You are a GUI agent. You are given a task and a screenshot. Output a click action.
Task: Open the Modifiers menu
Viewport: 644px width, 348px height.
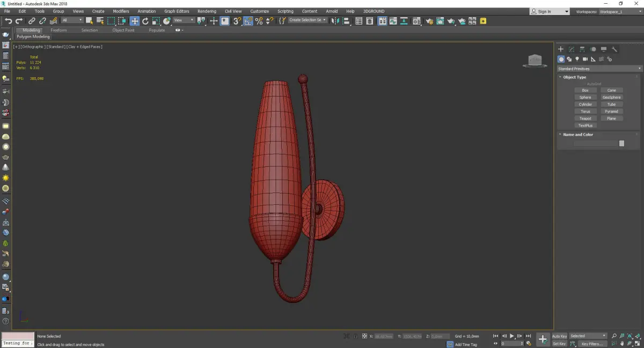tap(121, 11)
